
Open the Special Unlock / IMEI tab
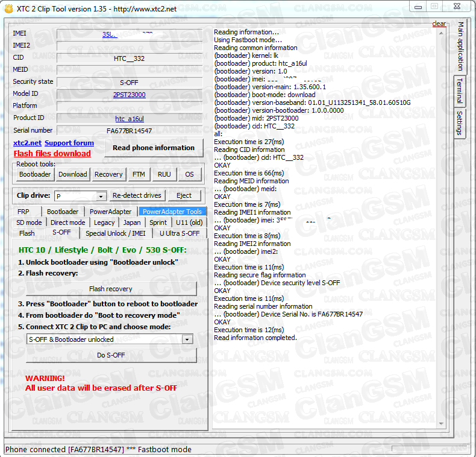115,233
